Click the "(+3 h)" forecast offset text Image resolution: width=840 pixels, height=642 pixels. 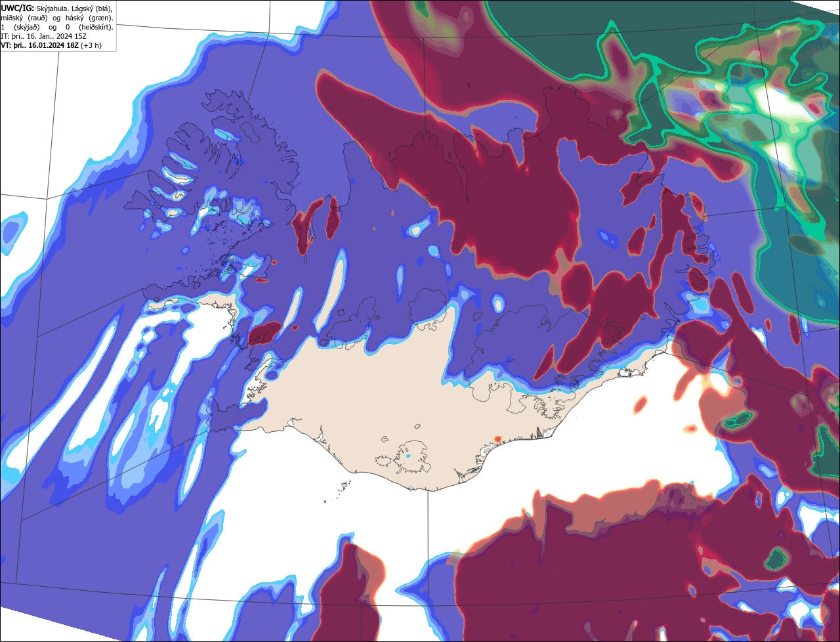click(91, 45)
